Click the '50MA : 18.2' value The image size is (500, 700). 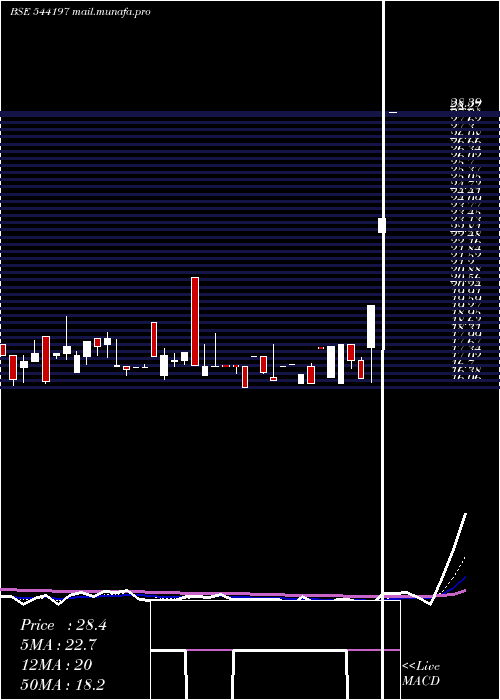(x=63, y=684)
